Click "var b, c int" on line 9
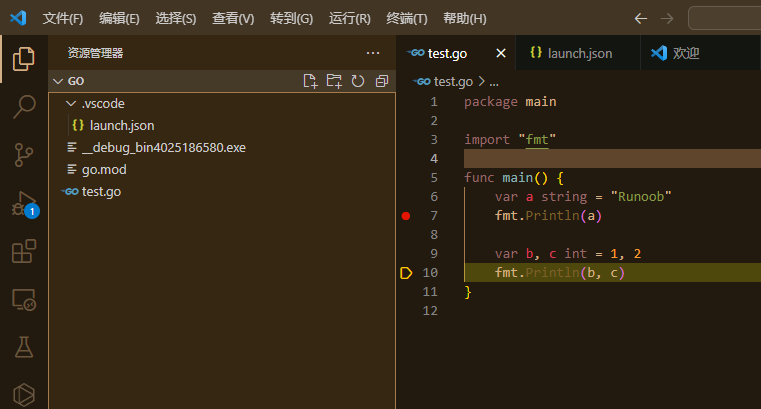This screenshot has height=409, width=761. [541, 254]
